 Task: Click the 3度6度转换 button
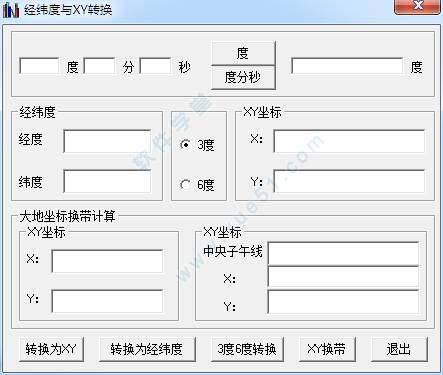pos(247,349)
